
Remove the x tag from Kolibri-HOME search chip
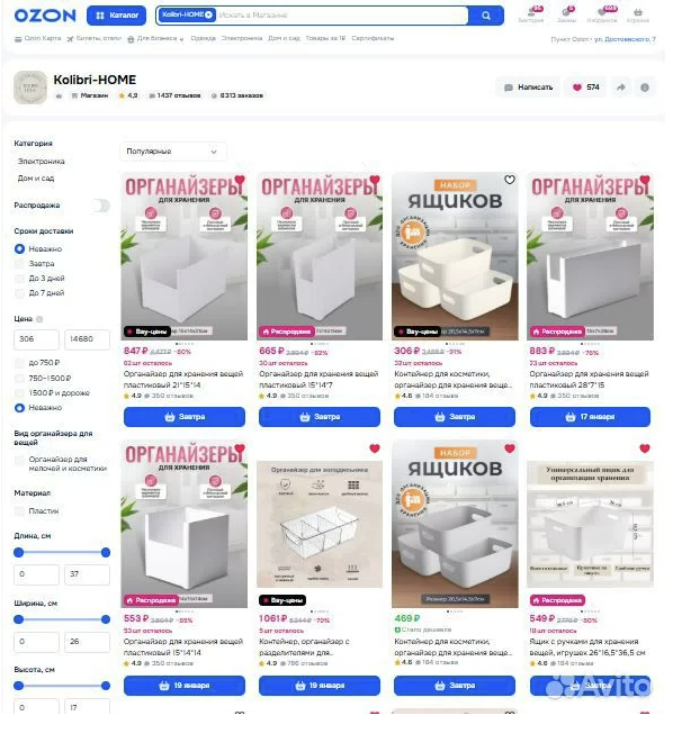[208, 15]
